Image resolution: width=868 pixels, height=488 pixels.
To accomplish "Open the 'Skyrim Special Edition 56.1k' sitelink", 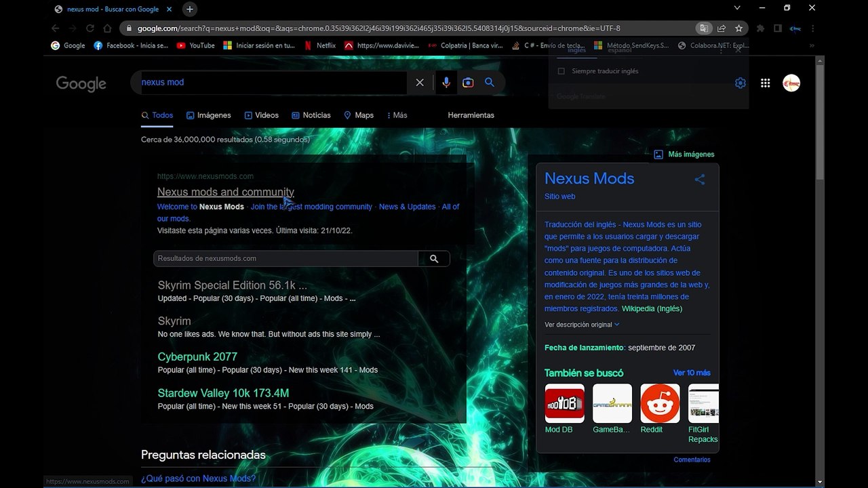I will 232,285.
